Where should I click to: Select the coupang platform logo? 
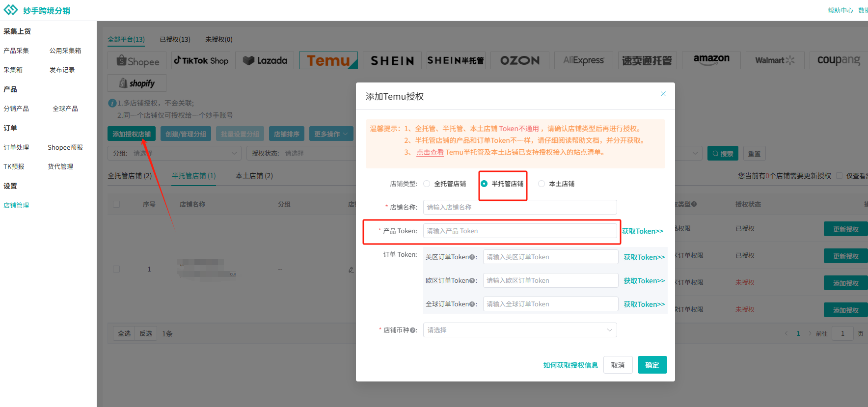pos(839,61)
